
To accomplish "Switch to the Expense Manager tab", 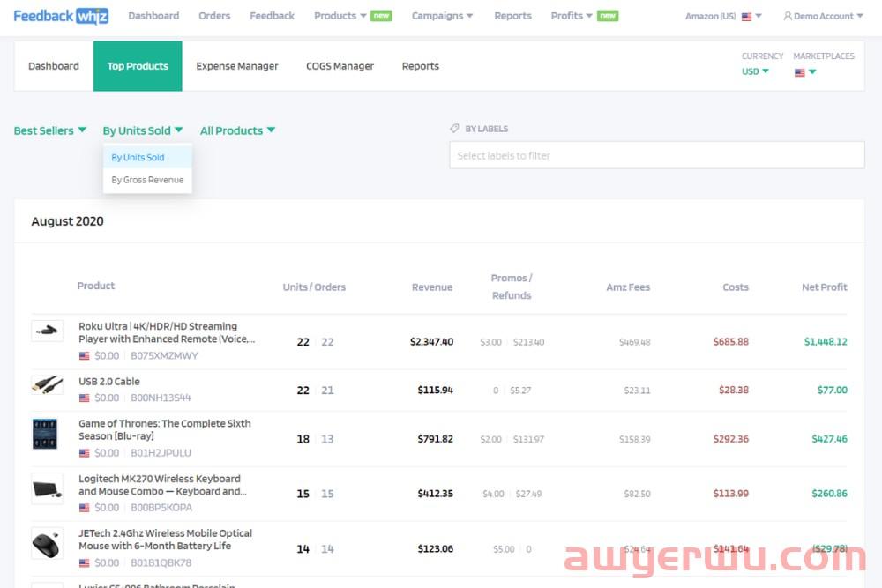I will pos(236,66).
